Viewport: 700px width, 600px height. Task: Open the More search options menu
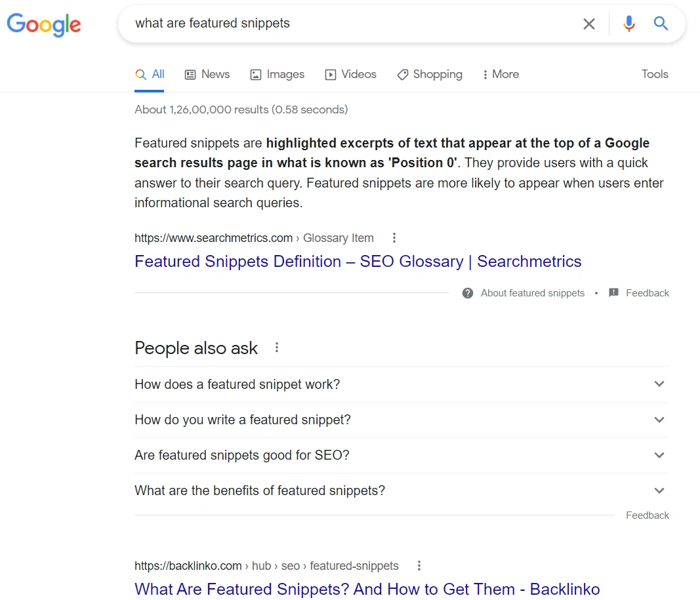point(501,75)
